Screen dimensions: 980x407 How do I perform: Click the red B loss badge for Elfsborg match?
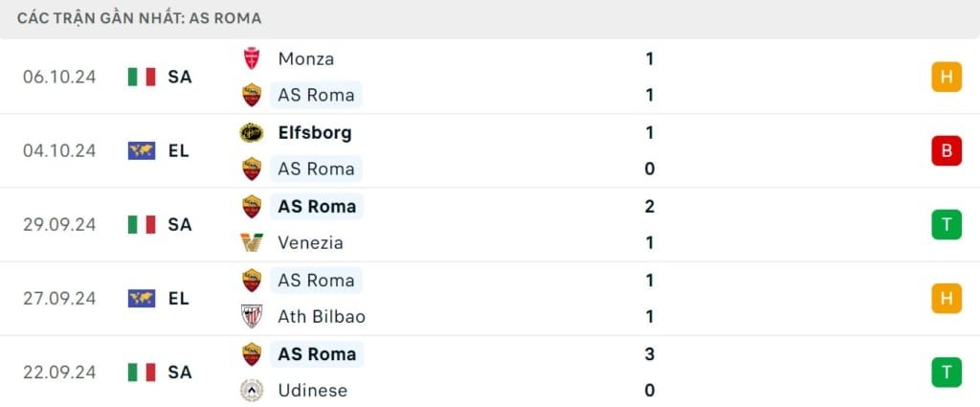[x=946, y=150]
